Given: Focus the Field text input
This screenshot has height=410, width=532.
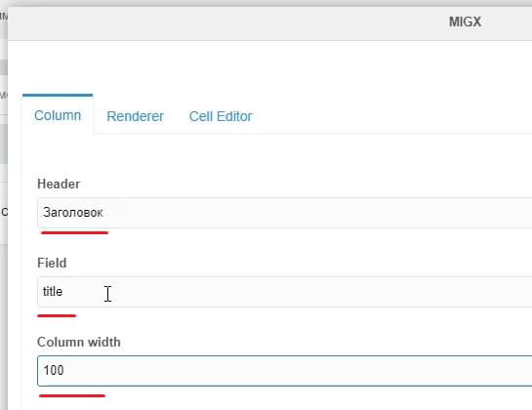Looking at the screenshot, I should [x=284, y=292].
